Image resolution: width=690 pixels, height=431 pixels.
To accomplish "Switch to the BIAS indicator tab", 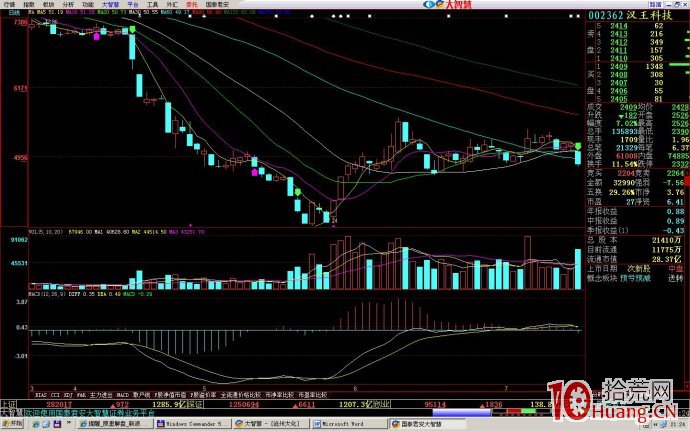I will [40, 395].
